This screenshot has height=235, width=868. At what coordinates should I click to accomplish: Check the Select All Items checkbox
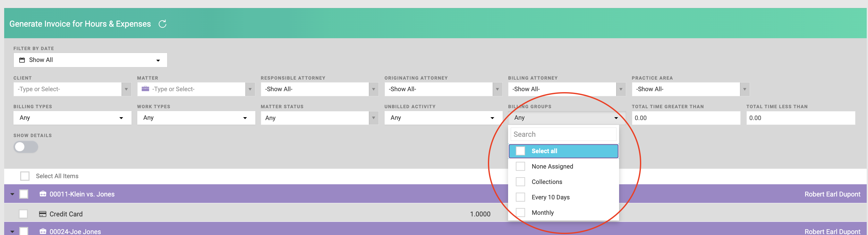click(25, 176)
